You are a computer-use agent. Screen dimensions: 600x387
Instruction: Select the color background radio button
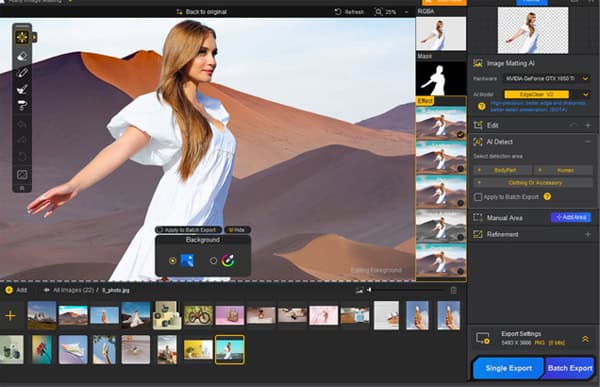213,261
